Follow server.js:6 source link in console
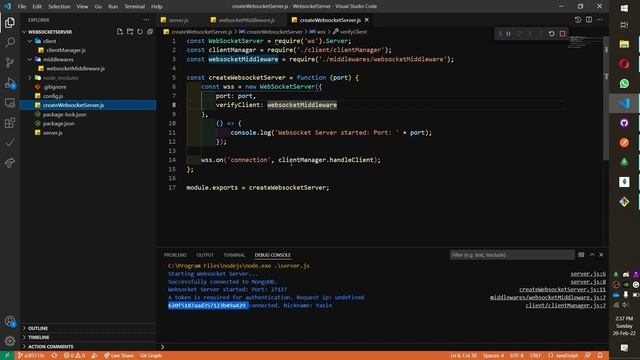This screenshot has width=640, height=360. [x=588, y=274]
